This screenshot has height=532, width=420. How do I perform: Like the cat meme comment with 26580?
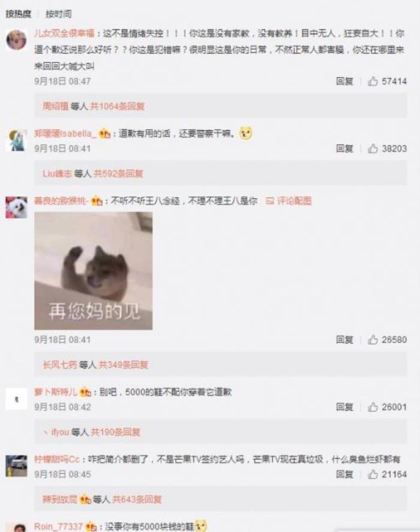(373, 339)
